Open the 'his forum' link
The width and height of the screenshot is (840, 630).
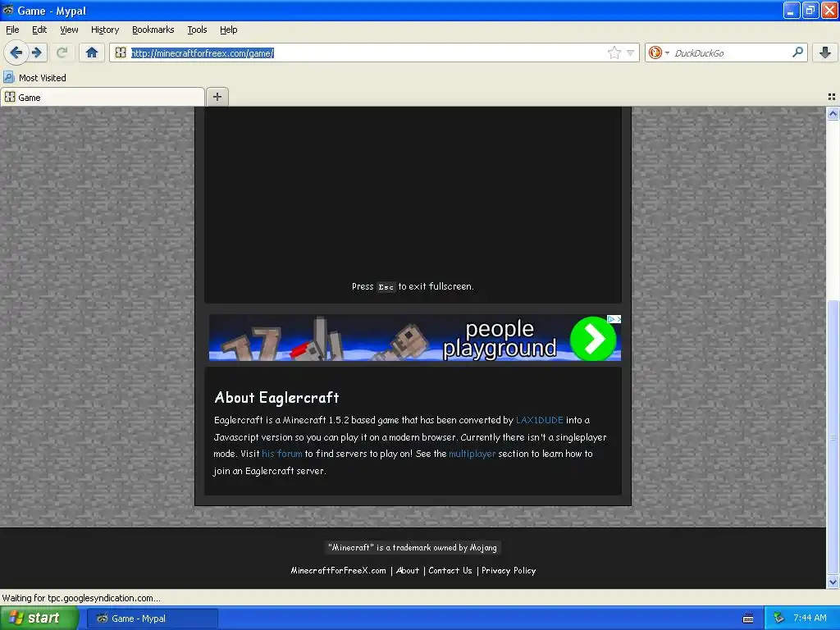coord(282,454)
